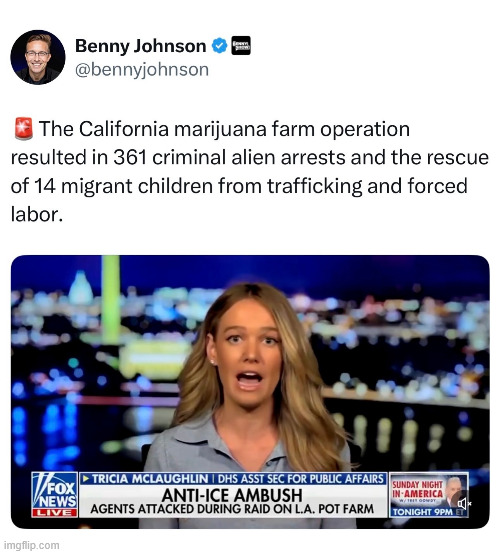Image resolution: width=500 pixels, height=554 pixels.
Task: Click the Washington Monument in video background
Action: 111,299
